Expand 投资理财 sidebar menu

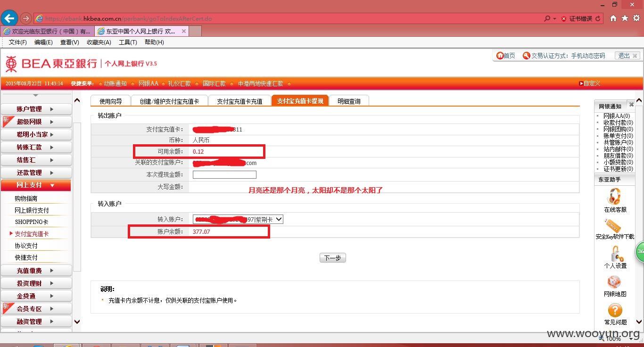[x=36, y=283]
